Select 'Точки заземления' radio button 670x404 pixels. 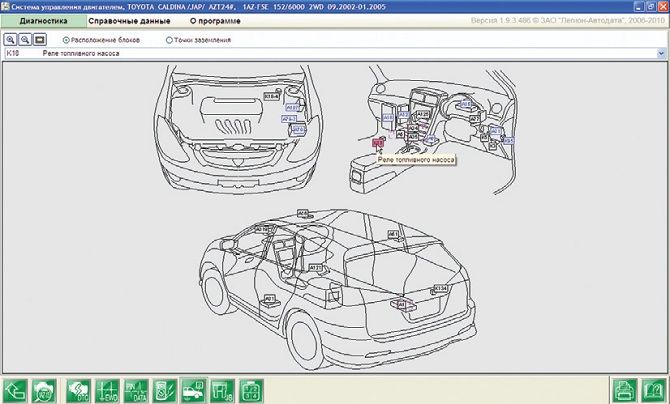pos(169,40)
